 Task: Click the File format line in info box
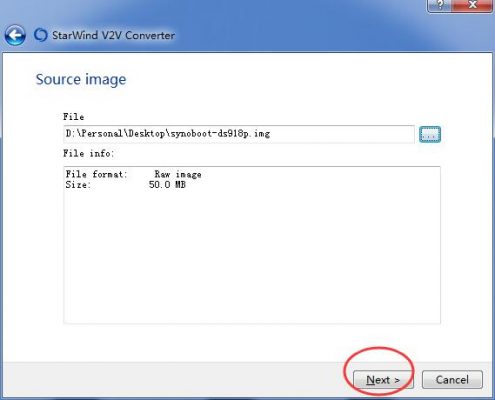click(133, 174)
